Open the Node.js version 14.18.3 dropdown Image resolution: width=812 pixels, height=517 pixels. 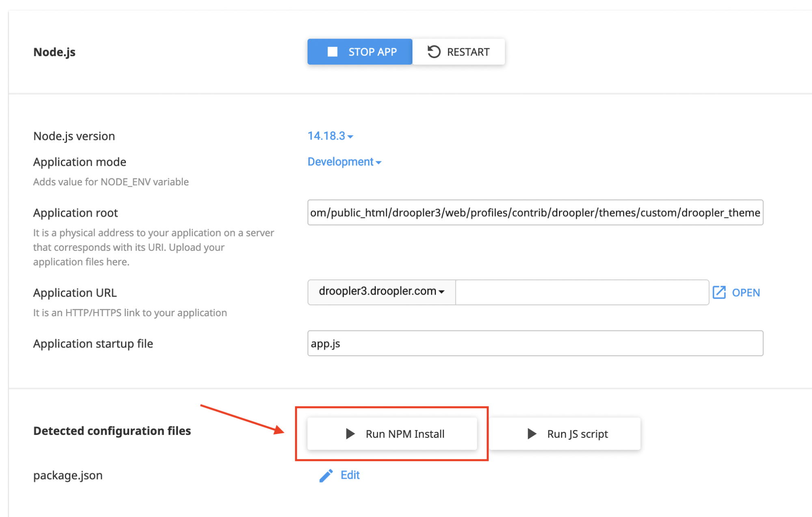pos(330,136)
